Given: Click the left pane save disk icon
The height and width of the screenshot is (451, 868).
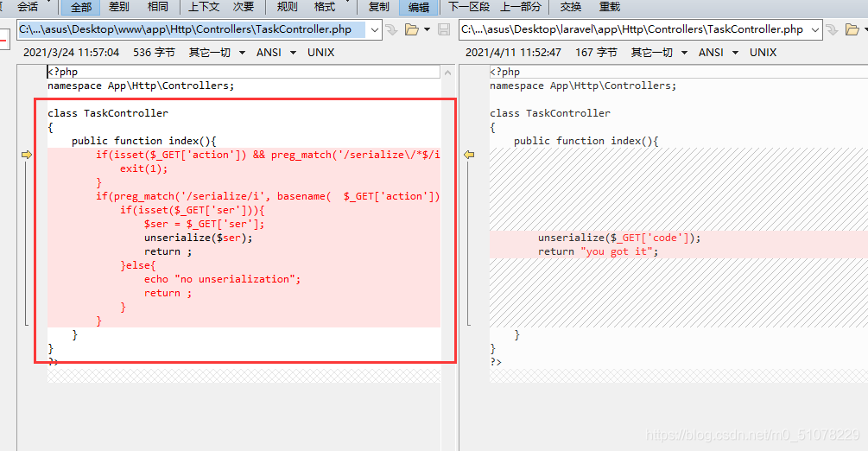Looking at the screenshot, I should click(x=444, y=30).
